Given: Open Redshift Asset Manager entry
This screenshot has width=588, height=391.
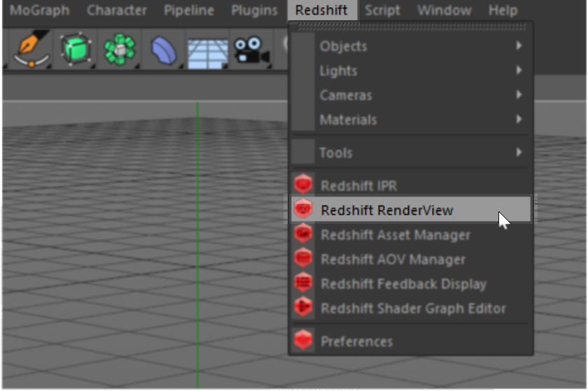Looking at the screenshot, I should (411, 234).
